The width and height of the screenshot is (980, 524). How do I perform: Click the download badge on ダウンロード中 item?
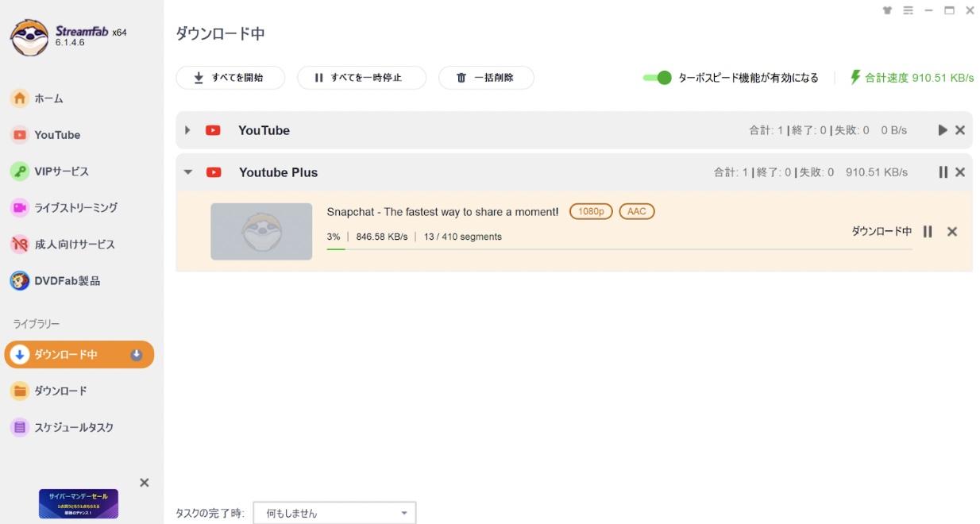[136, 355]
